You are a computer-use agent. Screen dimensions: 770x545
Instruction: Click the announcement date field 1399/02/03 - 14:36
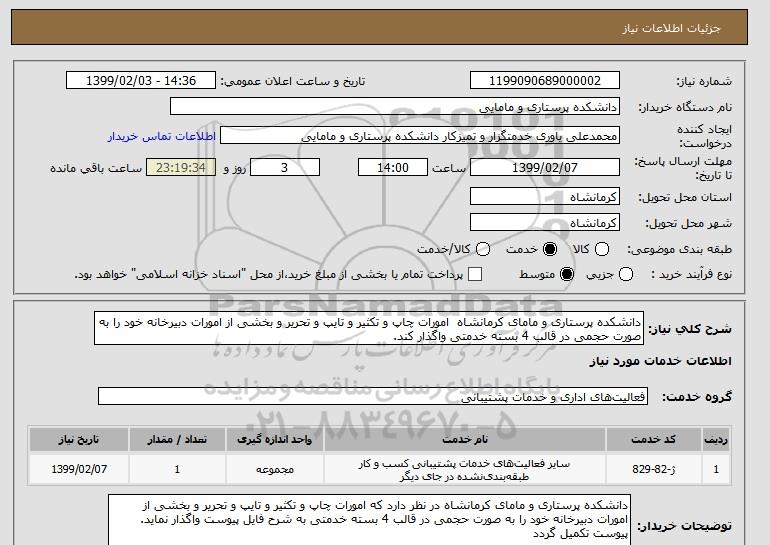[x=141, y=81]
